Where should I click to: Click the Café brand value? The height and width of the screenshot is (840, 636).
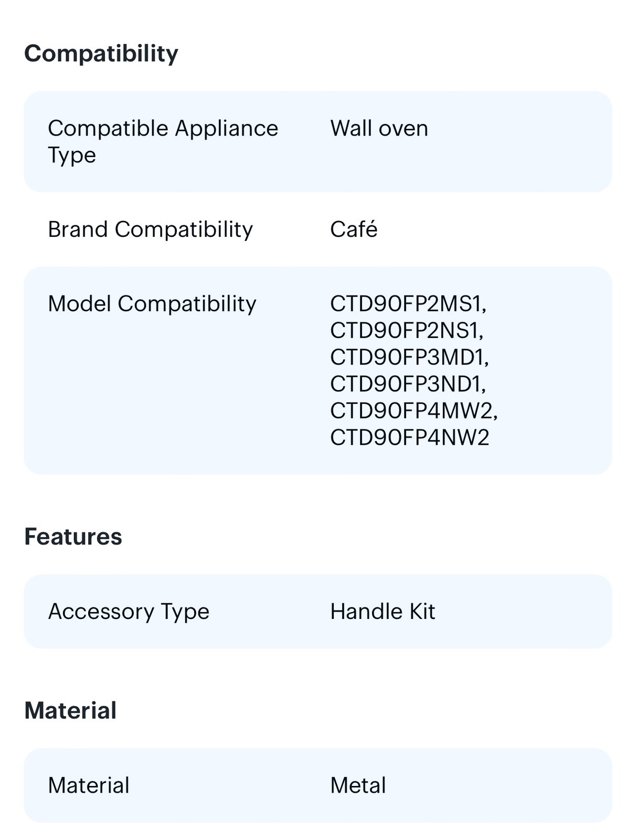point(354,229)
